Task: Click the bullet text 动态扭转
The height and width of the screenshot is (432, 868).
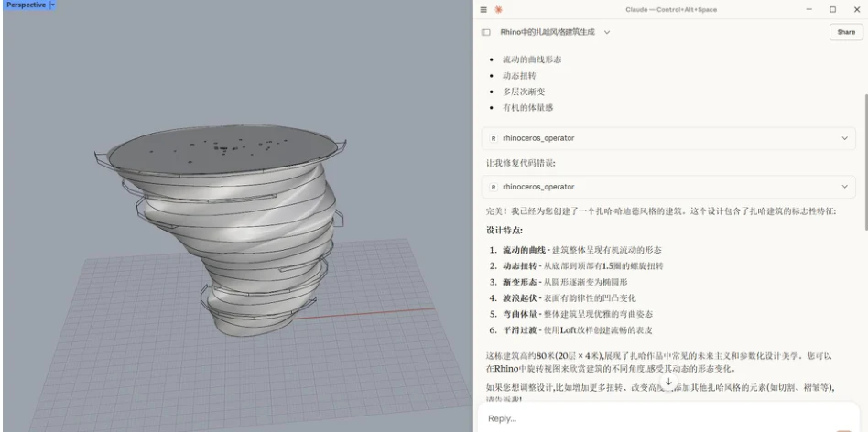Action: pyautogui.click(x=519, y=75)
